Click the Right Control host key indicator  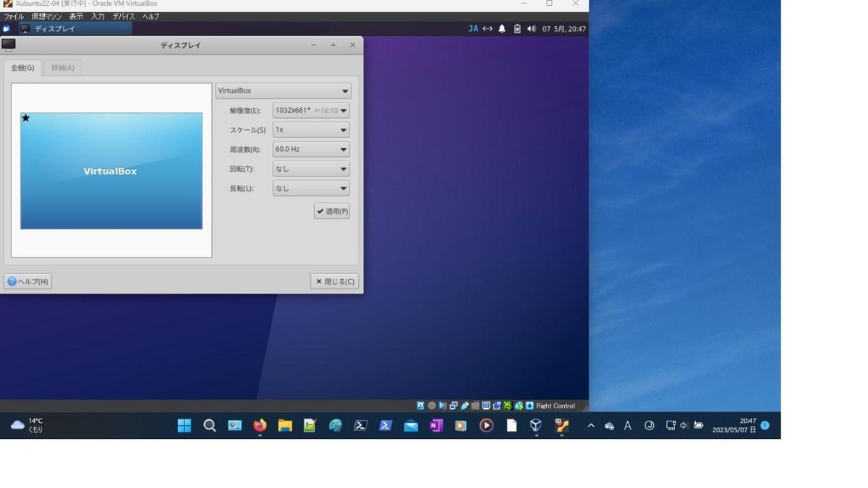pos(556,406)
